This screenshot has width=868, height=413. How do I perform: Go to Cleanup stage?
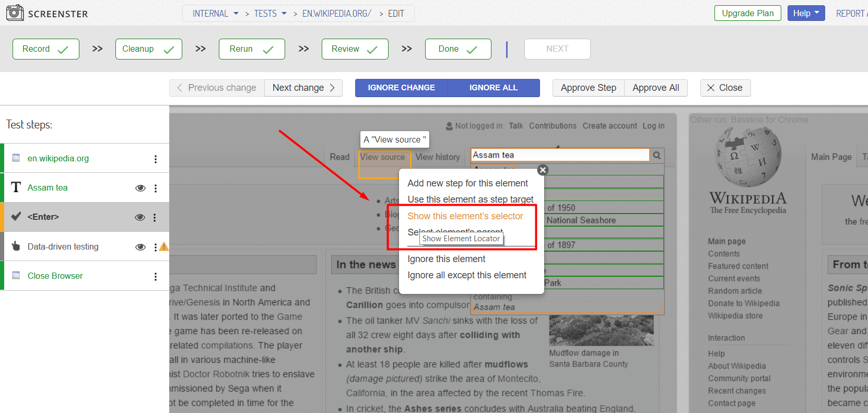click(x=149, y=49)
